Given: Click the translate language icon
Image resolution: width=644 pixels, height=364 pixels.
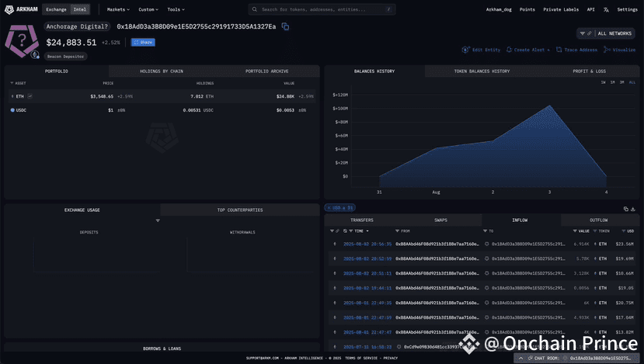Looking at the screenshot, I should (606, 9).
